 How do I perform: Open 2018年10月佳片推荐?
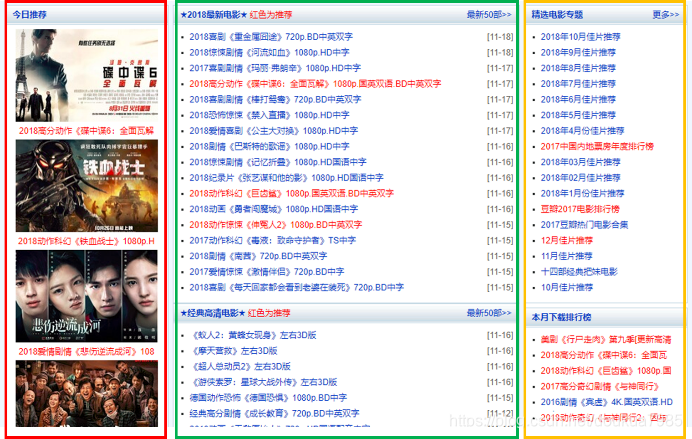580,37
